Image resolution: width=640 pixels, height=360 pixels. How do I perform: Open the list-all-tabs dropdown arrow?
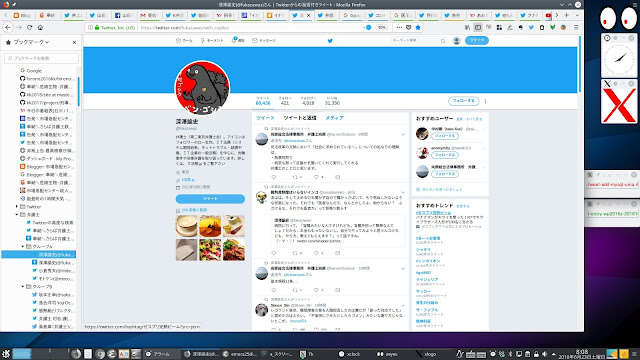[x=577, y=15]
